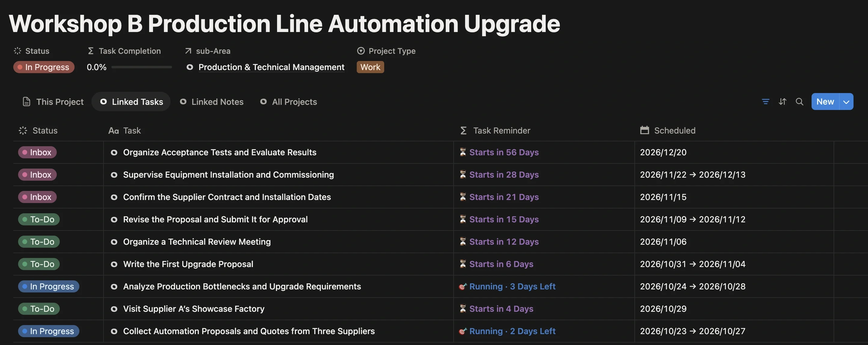Screen dimensions: 868x345
Task: Click scheduled date 2026/10/29
Action: (x=663, y=309)
